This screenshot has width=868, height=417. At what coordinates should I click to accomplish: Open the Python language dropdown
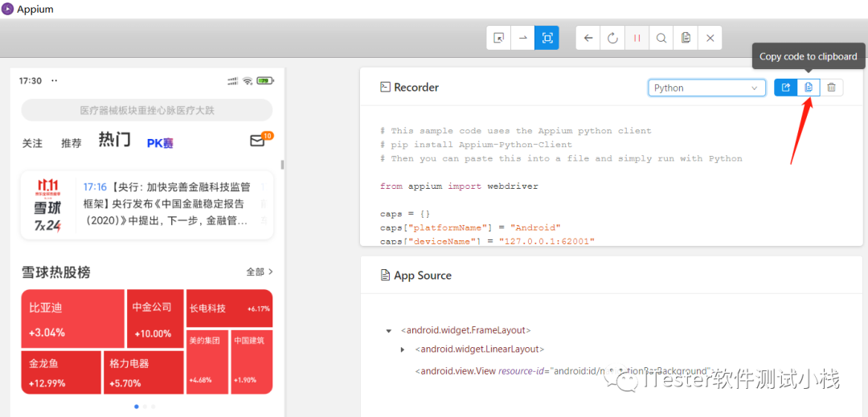(x=707, y=88)
